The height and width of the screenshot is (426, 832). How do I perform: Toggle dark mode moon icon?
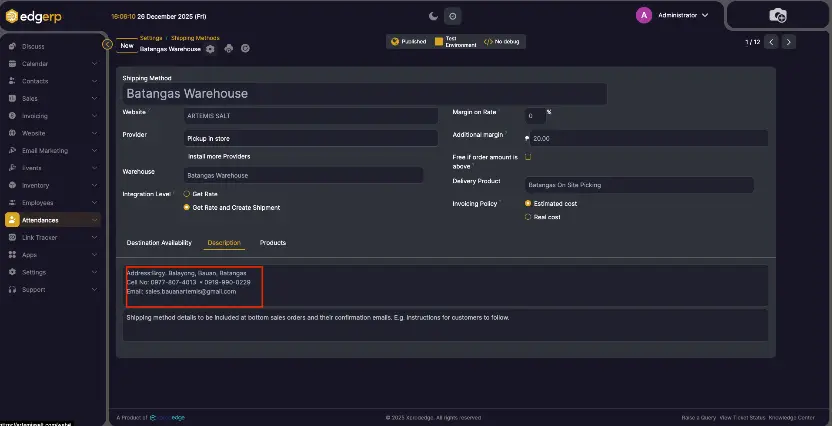[x=433, y=15]
